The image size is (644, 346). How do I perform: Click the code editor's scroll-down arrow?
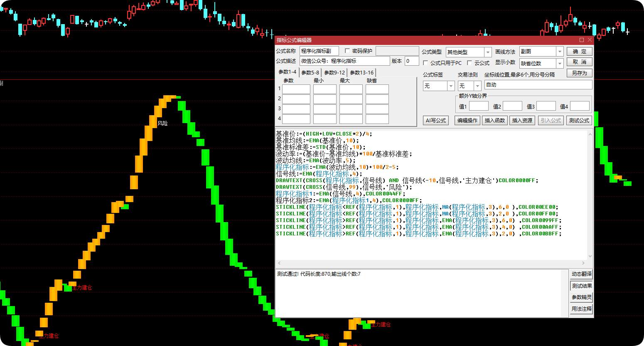click(x=590, y=256)
